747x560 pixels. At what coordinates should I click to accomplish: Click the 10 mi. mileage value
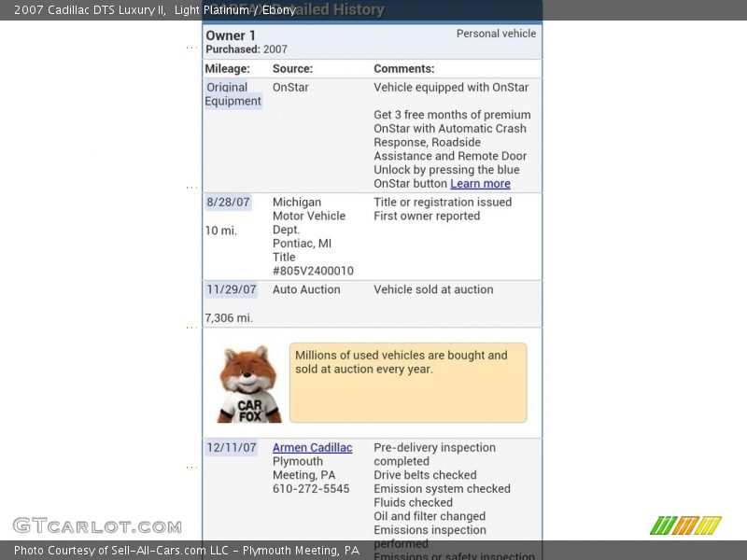[x=220, y=231]
